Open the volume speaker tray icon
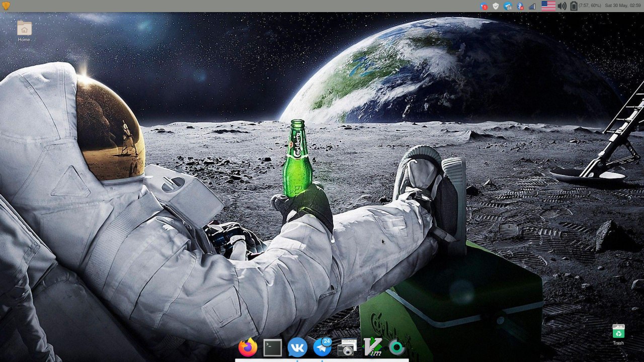 [x=562, y=6]
